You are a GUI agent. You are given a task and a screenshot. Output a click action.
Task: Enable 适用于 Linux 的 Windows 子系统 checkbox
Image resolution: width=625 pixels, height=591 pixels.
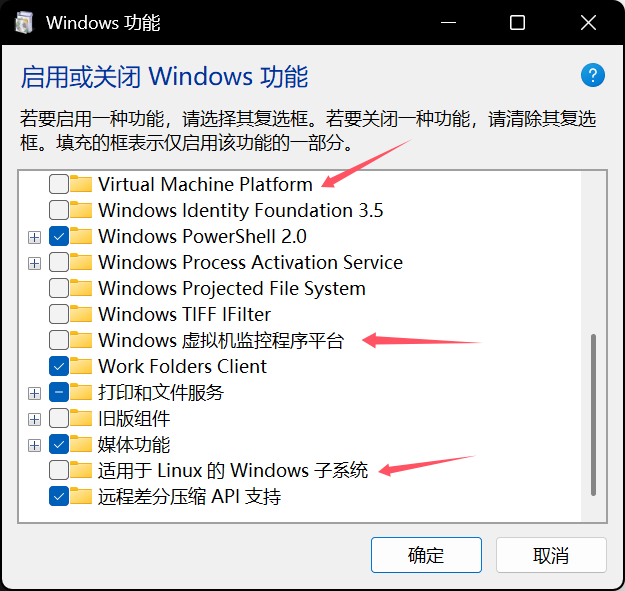click(x=59, y=470)
